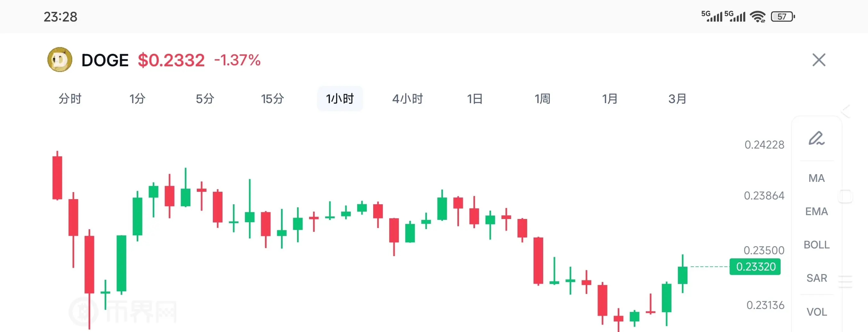Select the 1分 interval tab

point(138,99)
